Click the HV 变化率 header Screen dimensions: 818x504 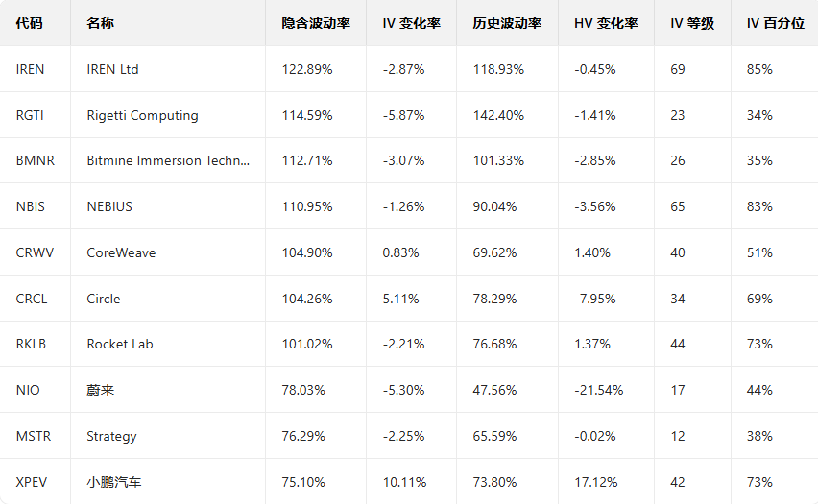tap(606, 23)
